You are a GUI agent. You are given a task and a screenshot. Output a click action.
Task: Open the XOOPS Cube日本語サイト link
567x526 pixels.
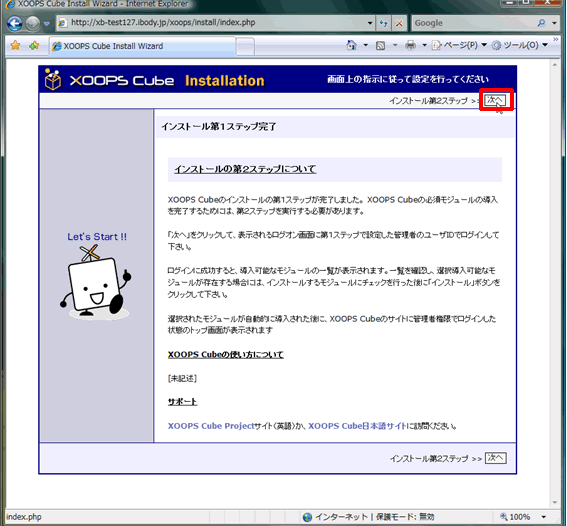(357, 426)
